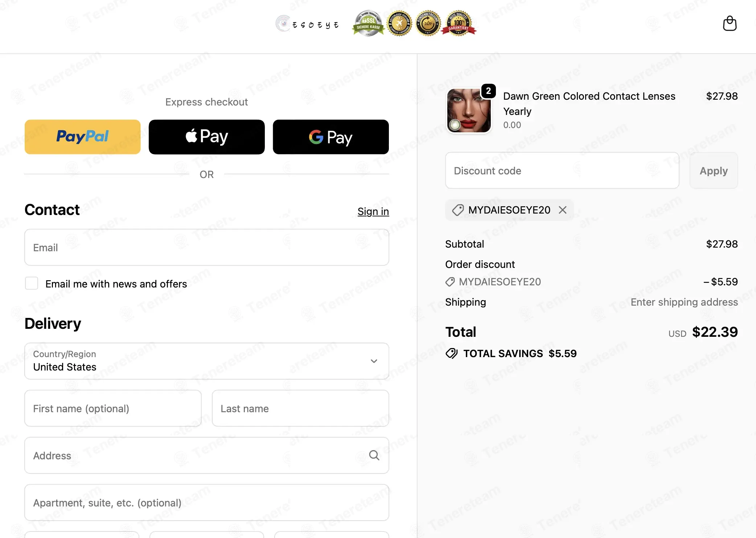Click Dawn Green Colored Contact Lenses title
Screen dimensions: 756x538
589,96
